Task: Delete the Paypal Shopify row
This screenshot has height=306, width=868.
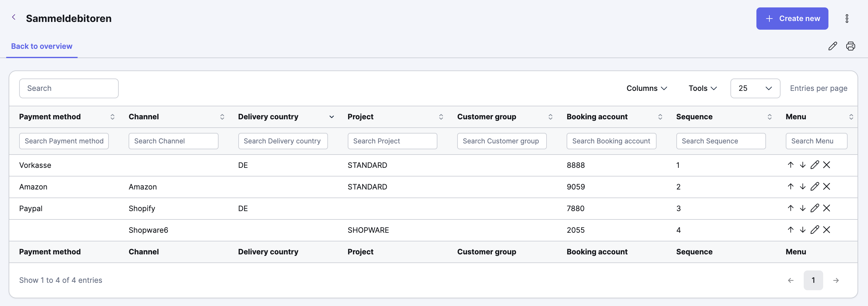Action: pyautogui.click(x=827, y=208)
